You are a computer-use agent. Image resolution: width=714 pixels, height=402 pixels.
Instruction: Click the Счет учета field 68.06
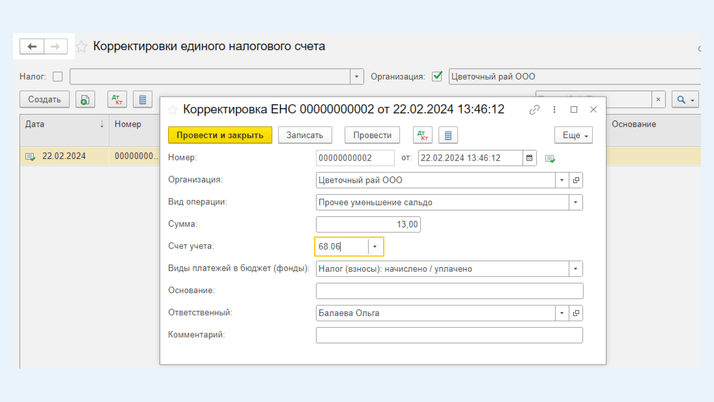pyautogui.click(x=342, y=247)
